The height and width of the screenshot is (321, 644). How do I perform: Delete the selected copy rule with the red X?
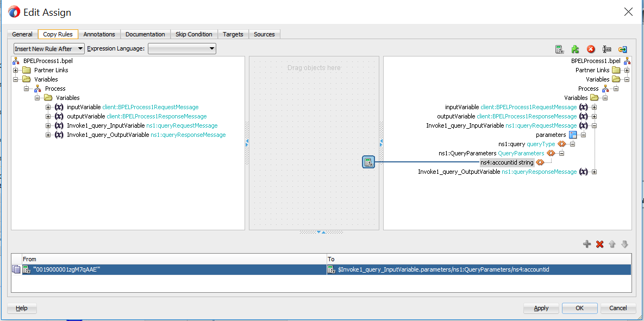point(599,244)
